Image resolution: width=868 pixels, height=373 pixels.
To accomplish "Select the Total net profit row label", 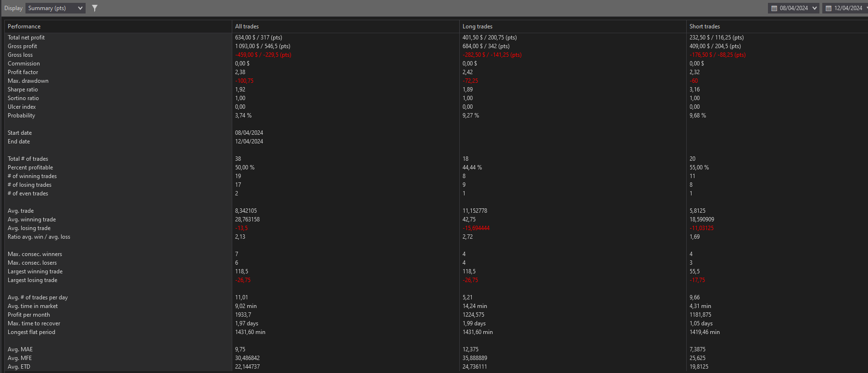I will [26, 38].
